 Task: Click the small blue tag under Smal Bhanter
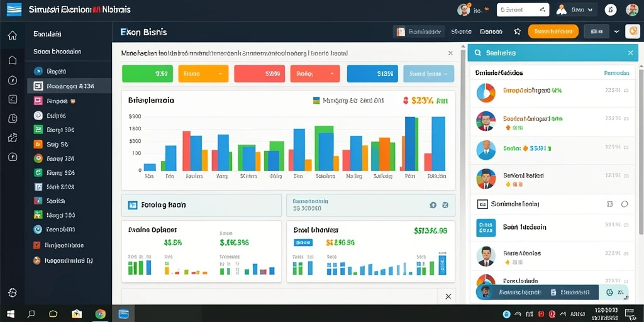click(303, 243)
